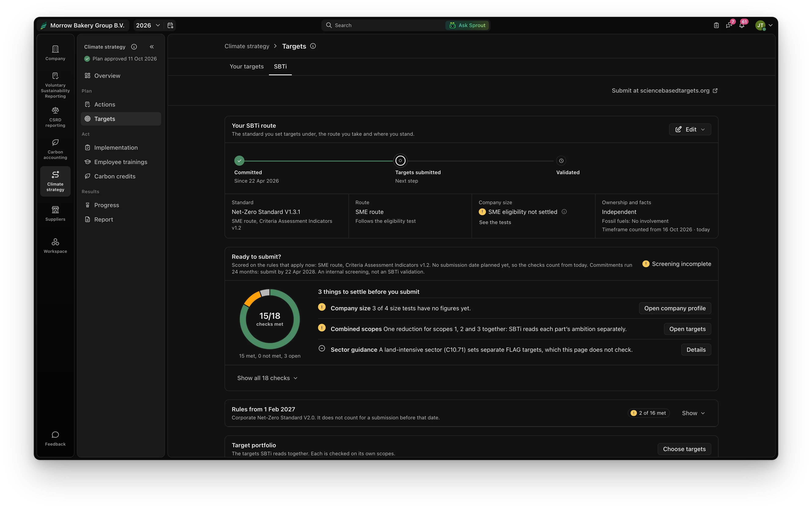Open the Feedback chat icon
The image size is (812, 509).
click(55, 439)
